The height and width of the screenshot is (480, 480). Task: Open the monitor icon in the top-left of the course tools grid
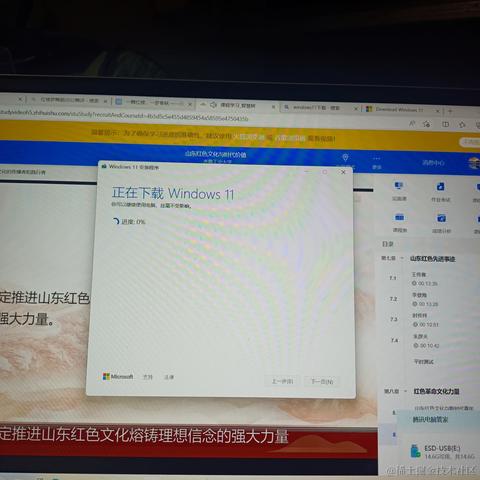point(399,186)
